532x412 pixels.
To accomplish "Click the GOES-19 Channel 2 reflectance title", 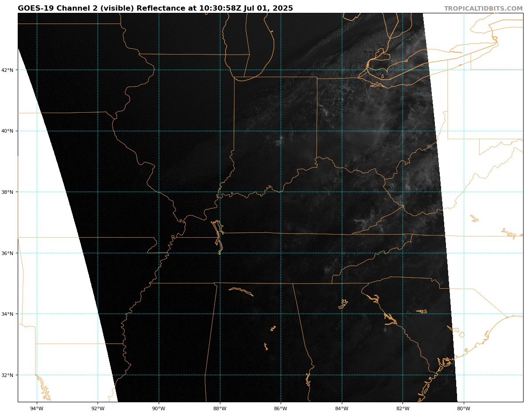I will [x=155, y=8].
